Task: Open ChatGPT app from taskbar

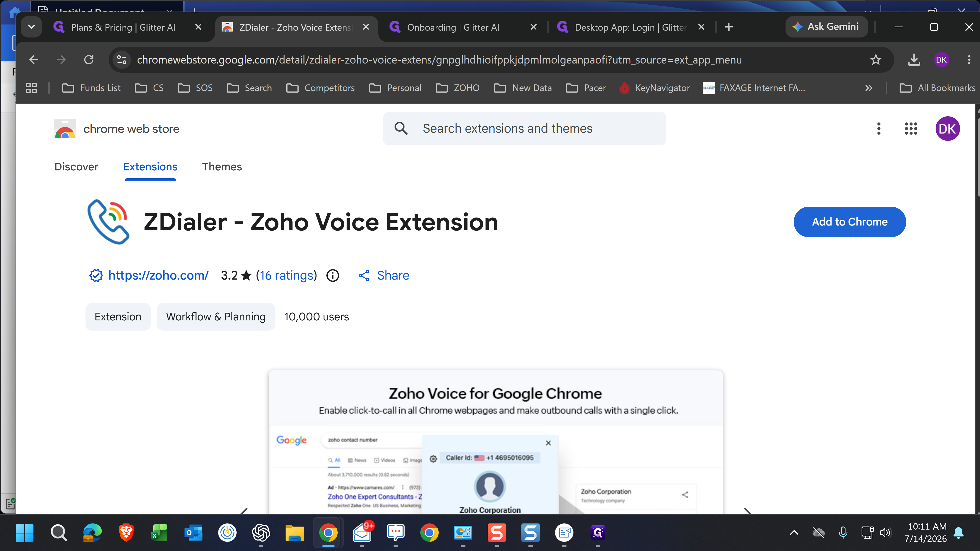Action: pyautogui.click(x=261, y=533)
